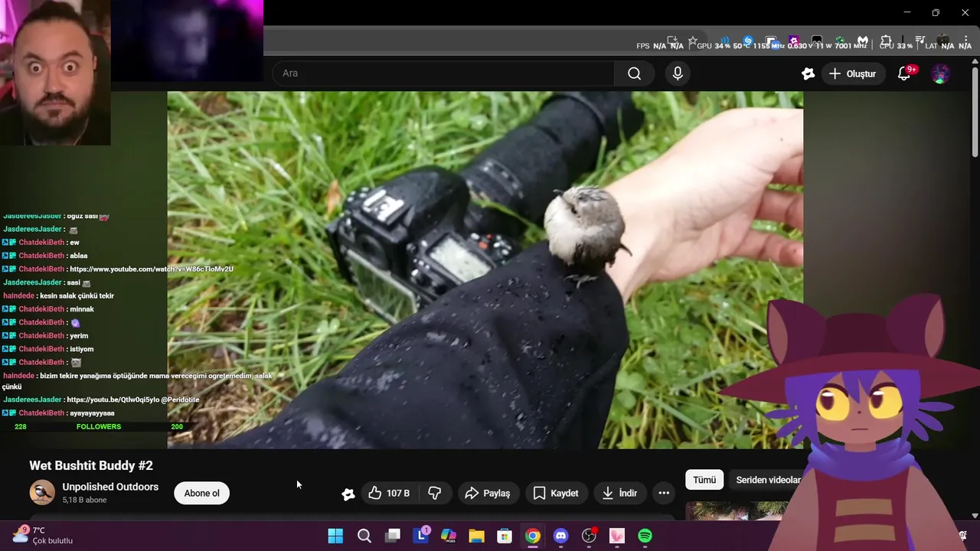980x551 pixels.
Task: Open Chrome three-dot menu
Action: click(x=966, y=41)
